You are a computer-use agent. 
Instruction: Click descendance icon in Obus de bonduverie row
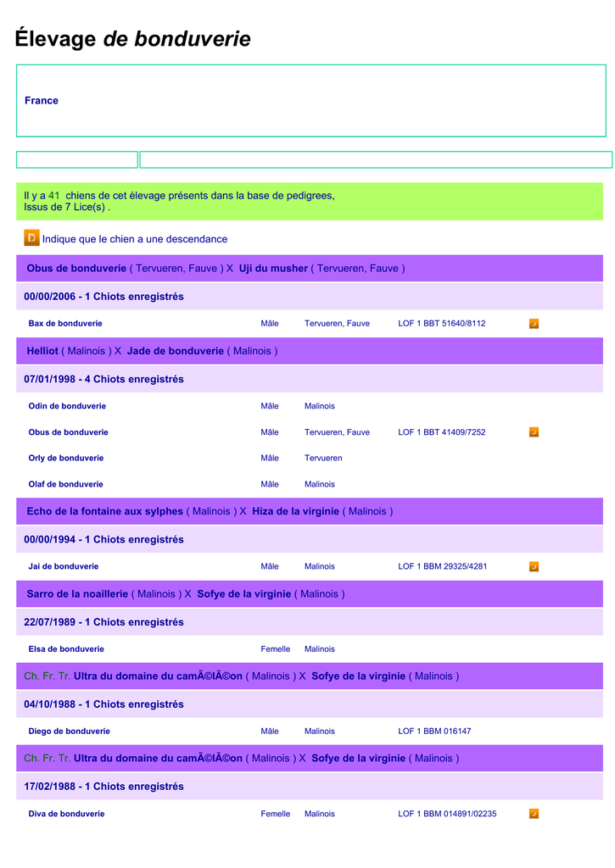coord(534,432)
